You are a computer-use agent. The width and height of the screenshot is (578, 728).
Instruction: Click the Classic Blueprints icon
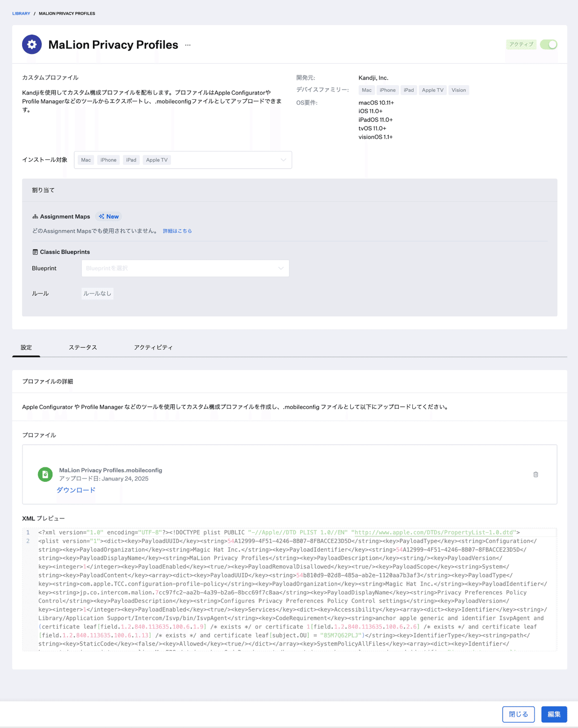coord(35,251)
